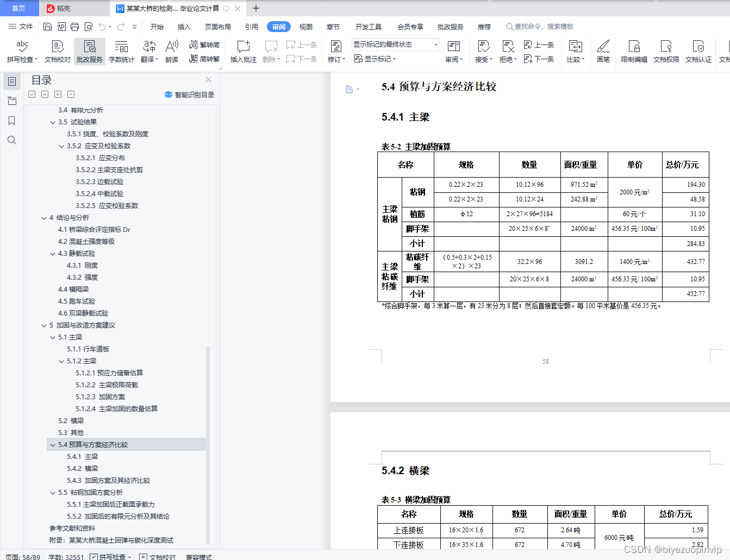
Task: Go to the next revision (下一条)
Action: (539, 59)
